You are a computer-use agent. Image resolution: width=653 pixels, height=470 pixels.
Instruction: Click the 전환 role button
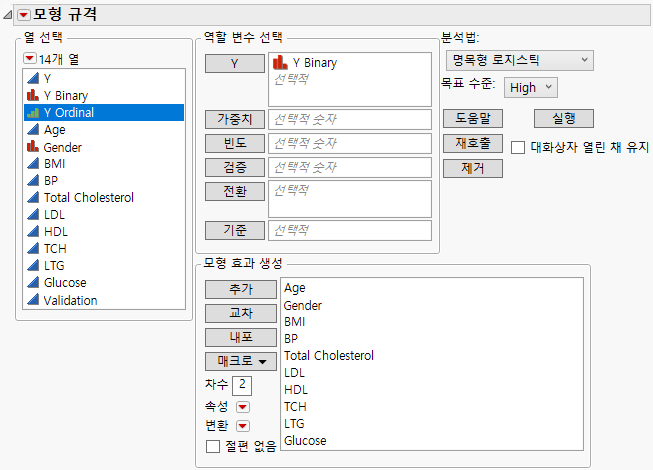pyautogui.click(x=235, y=191)
